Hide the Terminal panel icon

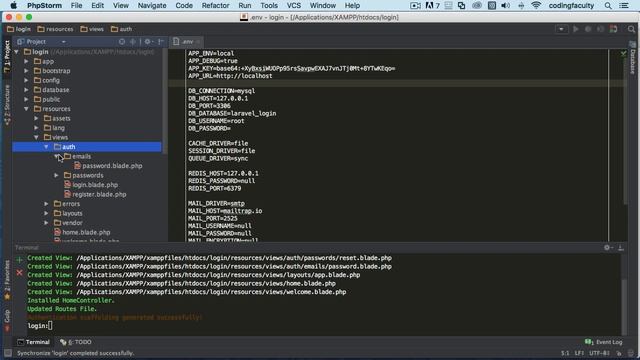621,247
